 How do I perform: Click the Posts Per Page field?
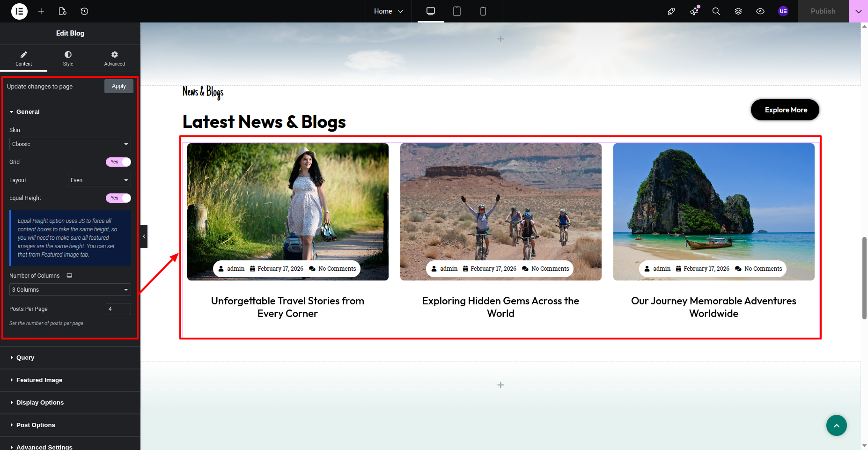coord(118,309)
